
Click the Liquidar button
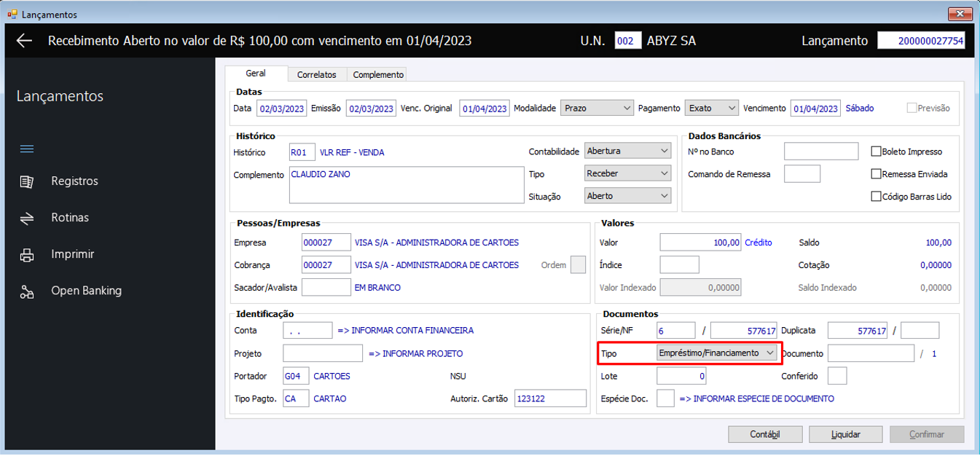click(x=846, y=434)
